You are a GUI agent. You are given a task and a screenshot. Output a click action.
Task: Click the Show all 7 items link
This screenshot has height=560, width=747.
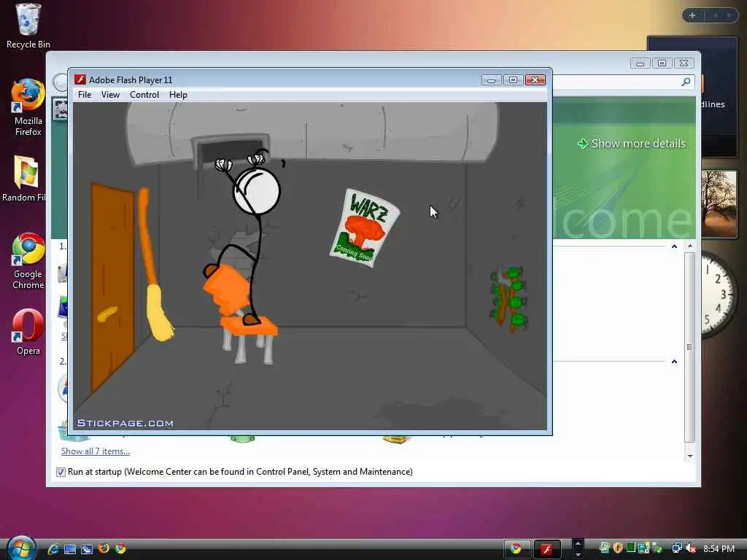[96, 451]
